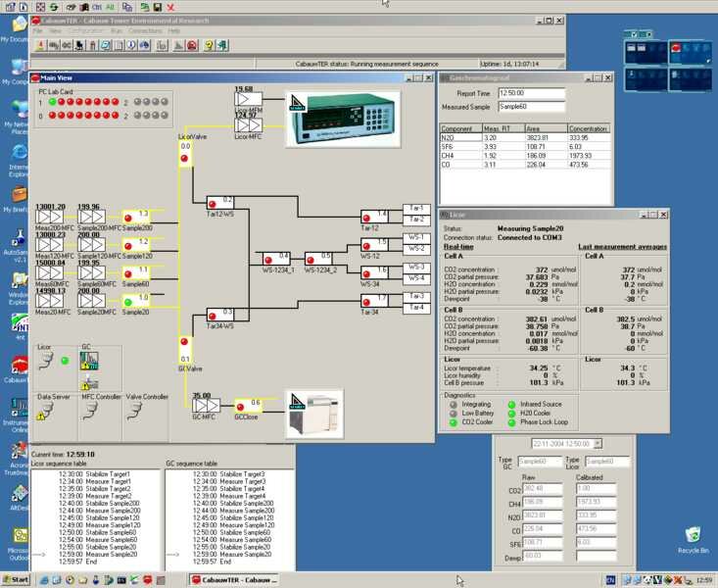Click the Report Time field
Screen dimensions: 718x588
tap(531, 94)
